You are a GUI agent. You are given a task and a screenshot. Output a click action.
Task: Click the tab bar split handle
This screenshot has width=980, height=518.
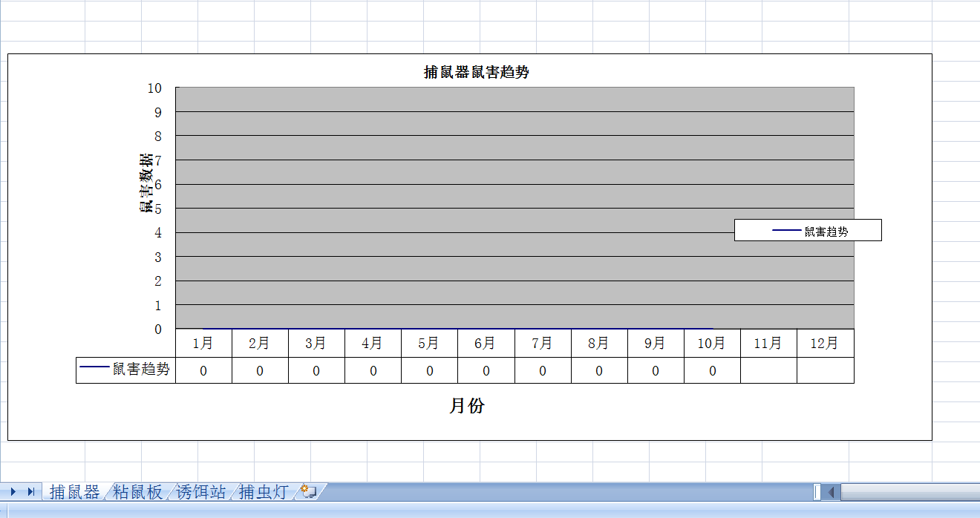817,492
